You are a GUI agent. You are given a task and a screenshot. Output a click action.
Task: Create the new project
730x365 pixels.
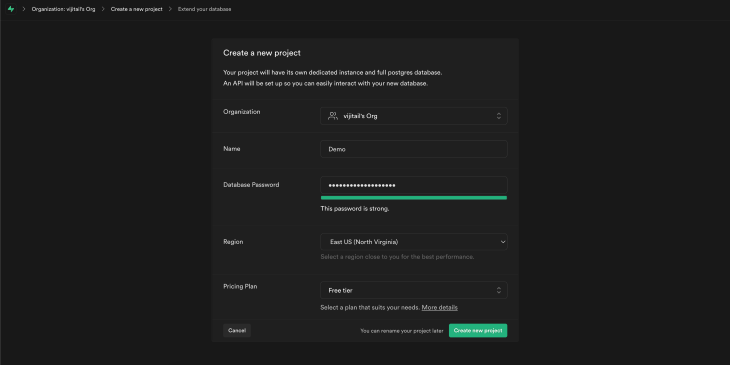pyautogui.click(x=478, y=331)
